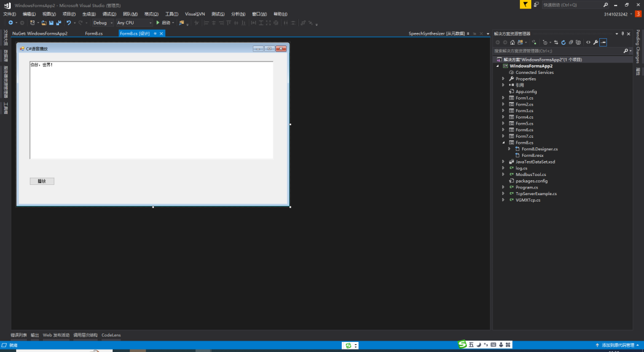Click the Save All toolbar icon
644x352 pixels.
(x=58, y=23)
